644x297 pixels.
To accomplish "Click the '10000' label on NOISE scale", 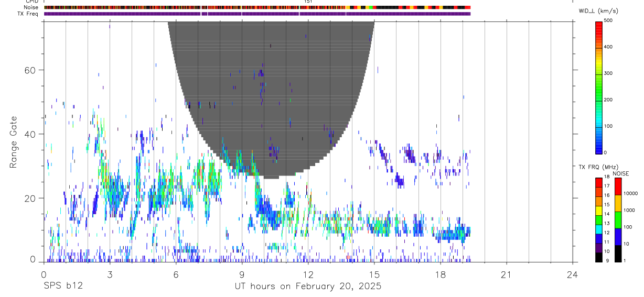I will pos(631,193).
